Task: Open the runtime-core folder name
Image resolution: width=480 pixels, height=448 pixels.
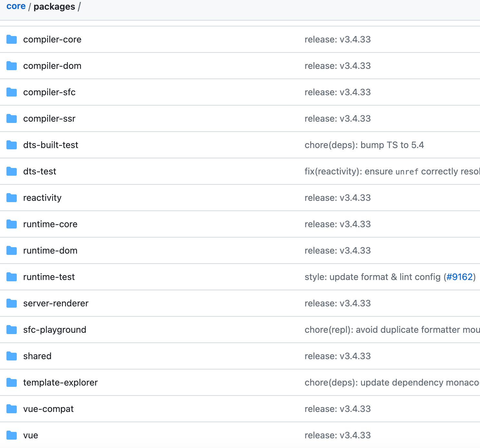Action: coord(50,224)
